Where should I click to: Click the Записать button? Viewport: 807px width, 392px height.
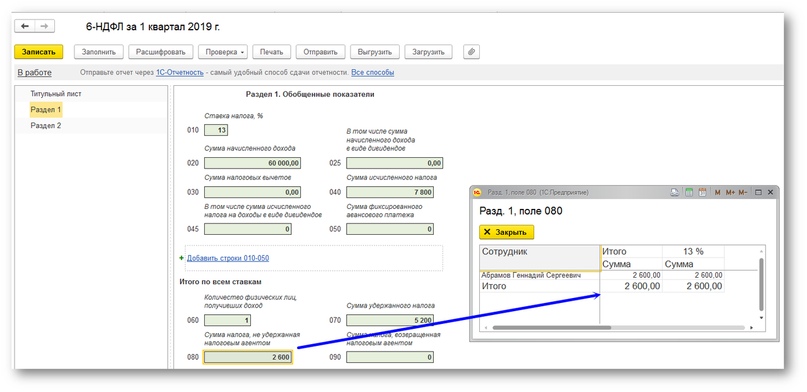[39, 52]
